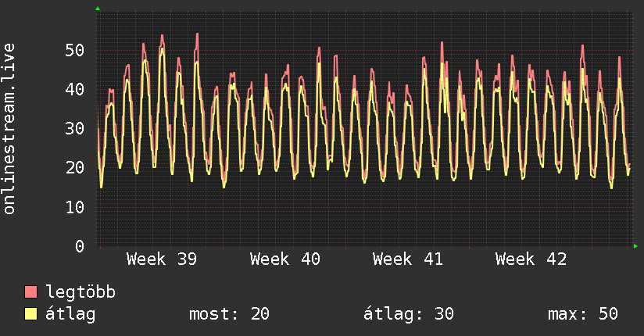
Task: Click the green arrow atop the y-axis
Action: point(98,9)
